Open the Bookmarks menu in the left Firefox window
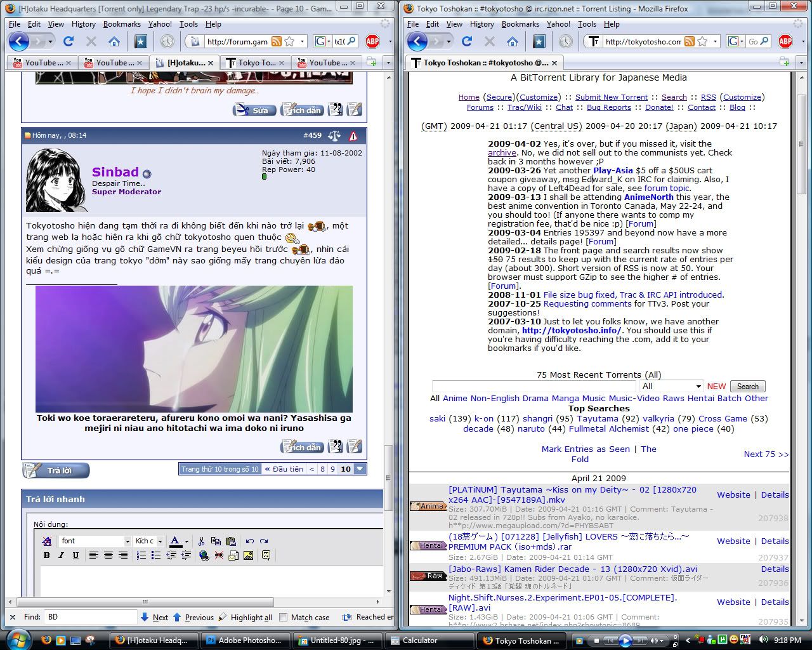 (x=122, y=24)
